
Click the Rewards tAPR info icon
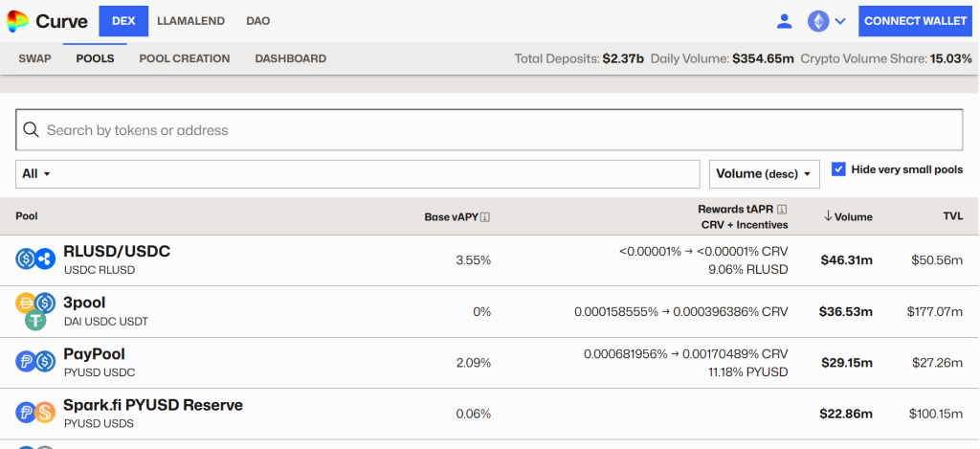coord(782,210)
